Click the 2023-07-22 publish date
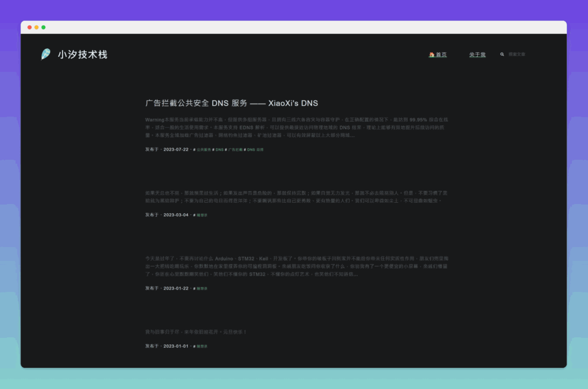588x389 pixels. 177,149
